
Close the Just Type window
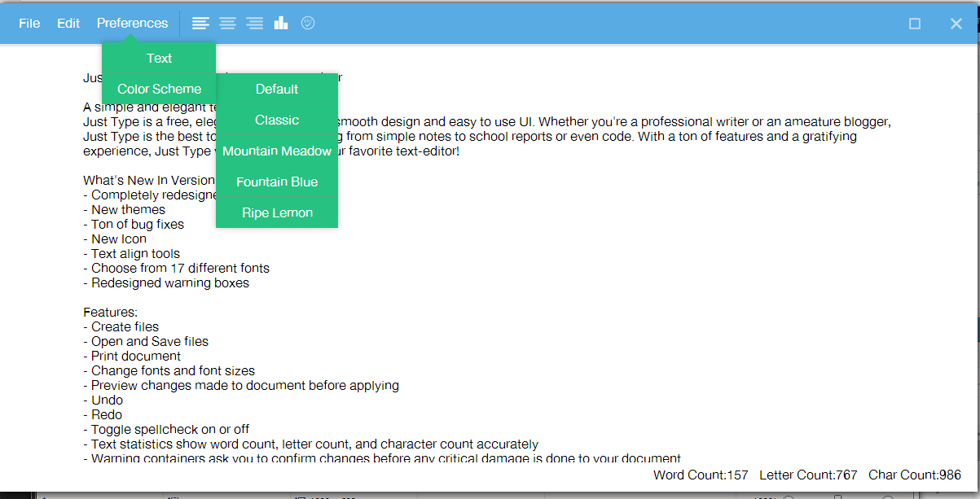(x=956, y=24)
